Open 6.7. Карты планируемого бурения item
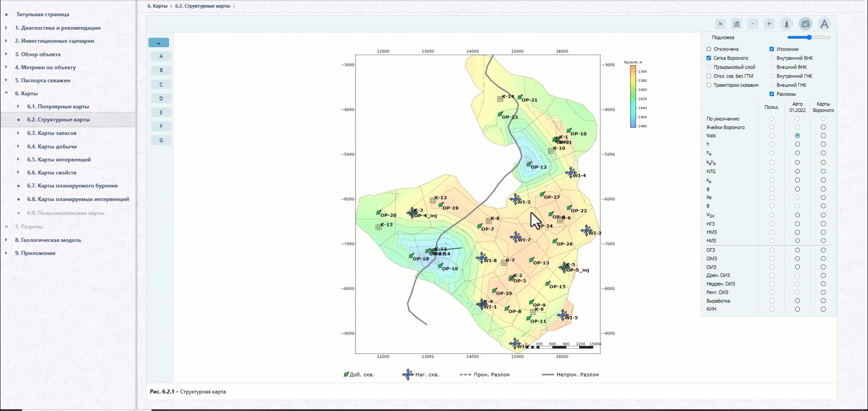 pyautogui.click(x=72, y=186)
